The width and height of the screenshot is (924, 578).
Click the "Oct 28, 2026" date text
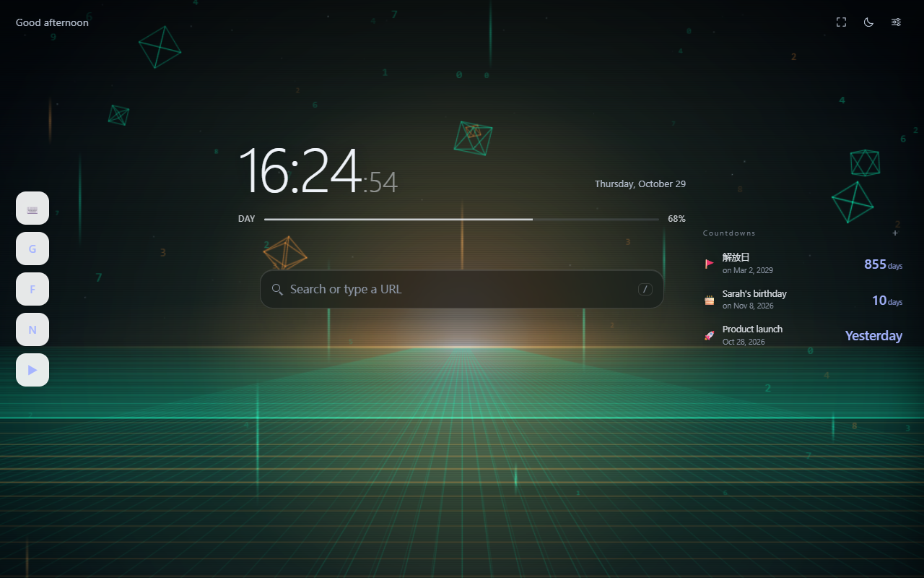coord(744,342)
